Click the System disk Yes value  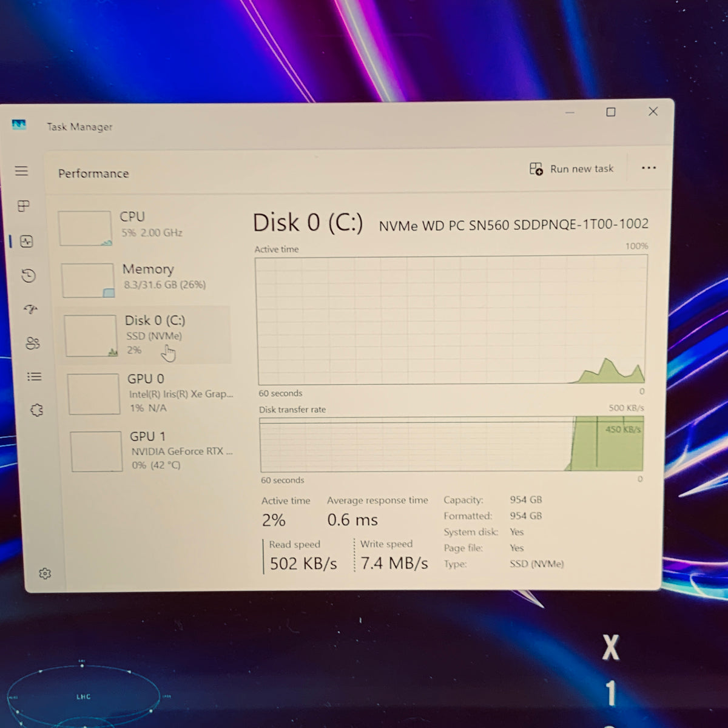[x=517, y=531]
